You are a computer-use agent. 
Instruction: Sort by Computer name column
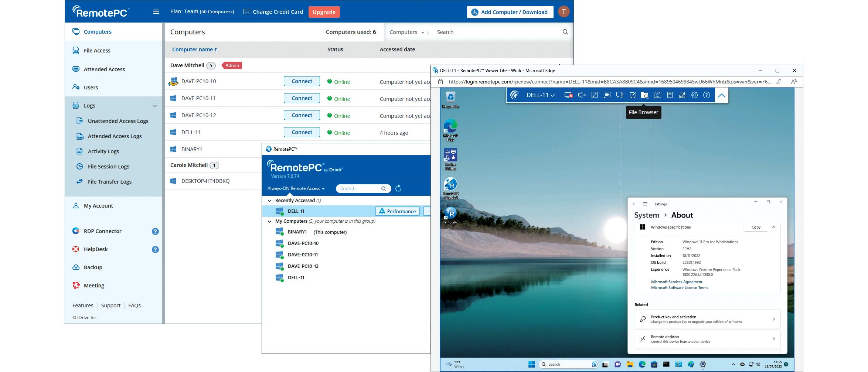tap(195, 50)
